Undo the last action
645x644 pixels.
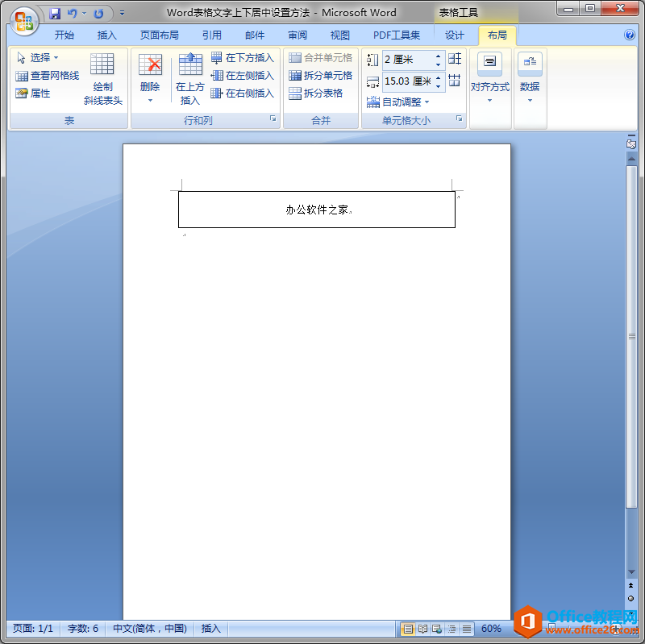coord(72,14)
